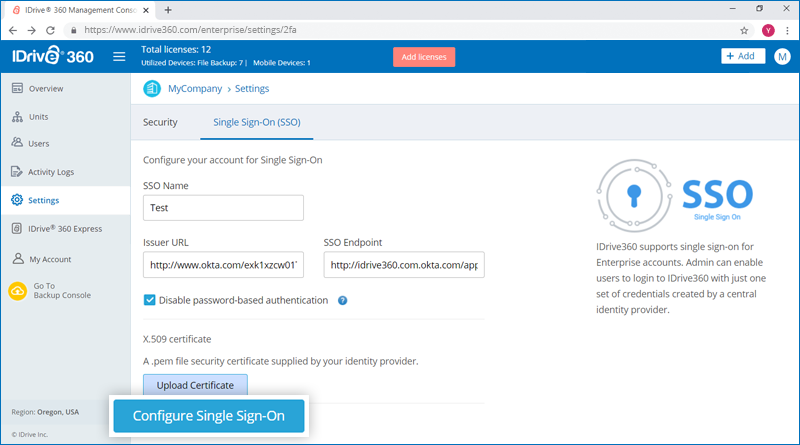Open Chrome three-dot menu
The image size is (800, 445).
click(x=787, y=30)
